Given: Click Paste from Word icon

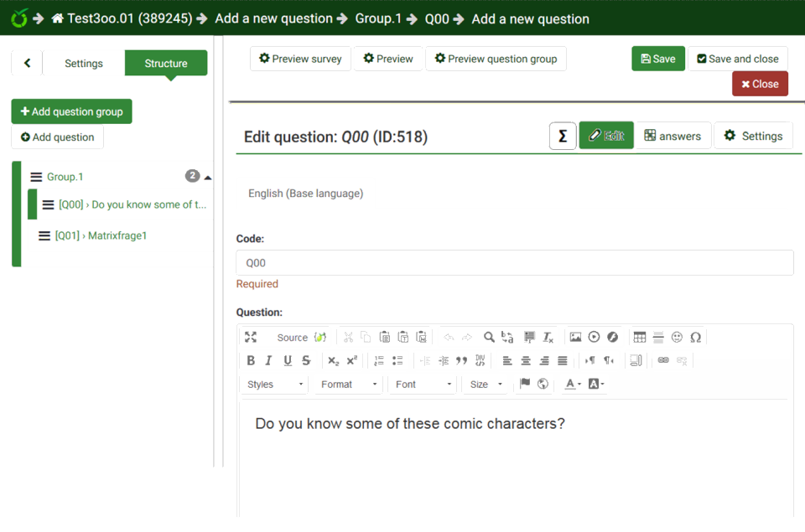Looking at the screenshot, I should pos(422,337).
